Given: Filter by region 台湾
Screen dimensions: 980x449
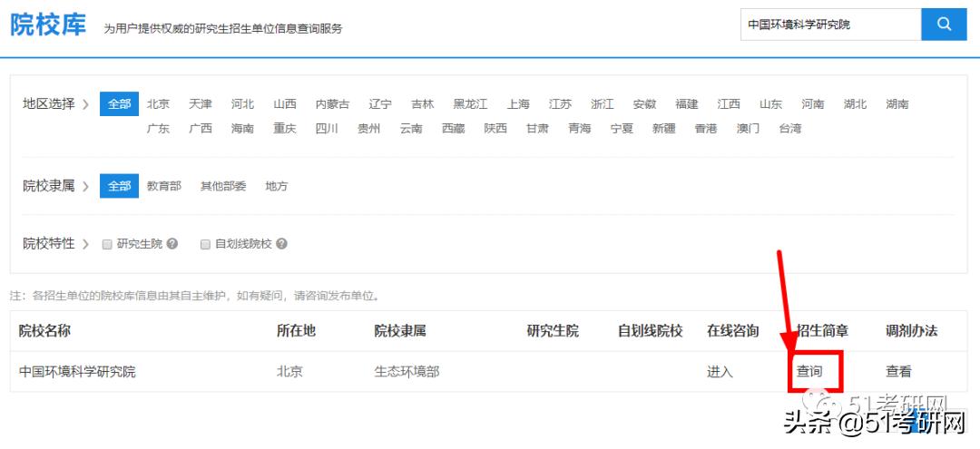Looking at the screenshot, I should click(790, 128).
